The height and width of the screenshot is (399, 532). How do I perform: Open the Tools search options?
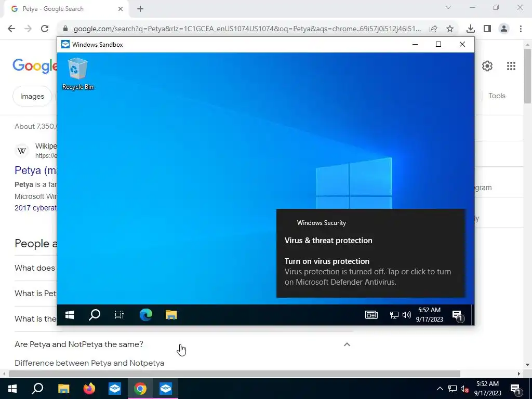click(x=497, y=96)
